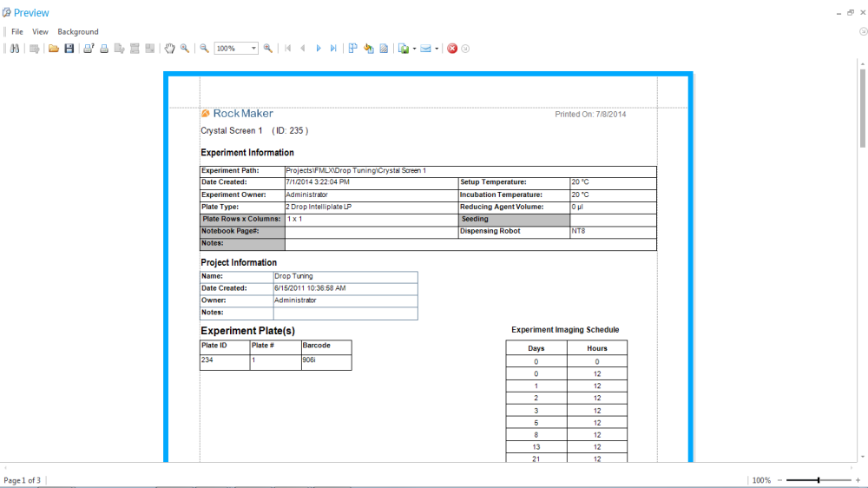The width and height of the screenshot is (868, 488).
Task: Click the Background color paint bucket icon
Action: [x=369, y=49]
